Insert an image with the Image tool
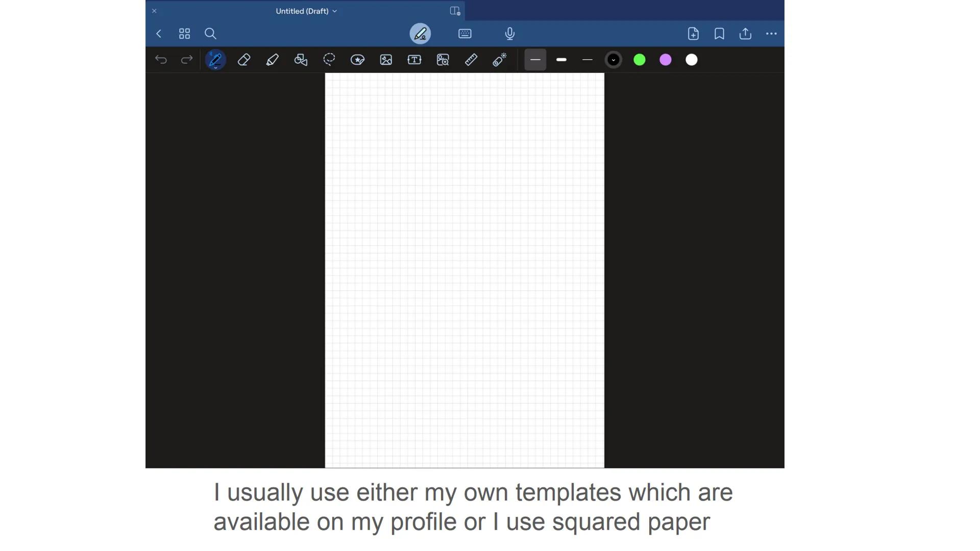This screenshot has width=980, height=551. [x=386, y=60]
